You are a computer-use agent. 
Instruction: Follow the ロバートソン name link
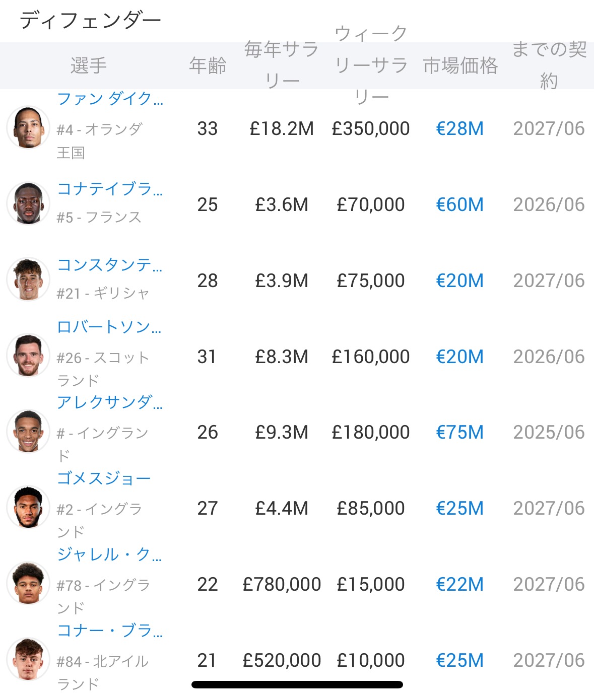pyautogui.click(x=109, y=327)
